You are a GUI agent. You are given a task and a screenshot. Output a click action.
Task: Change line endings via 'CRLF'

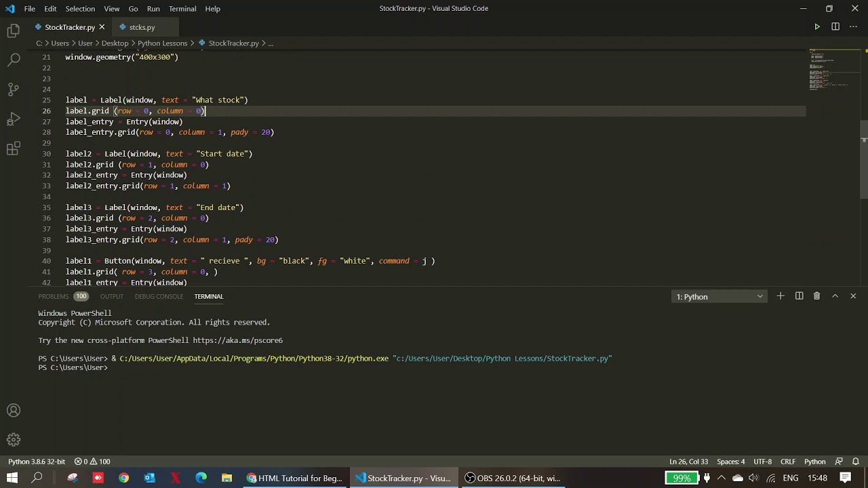point(787,462)
